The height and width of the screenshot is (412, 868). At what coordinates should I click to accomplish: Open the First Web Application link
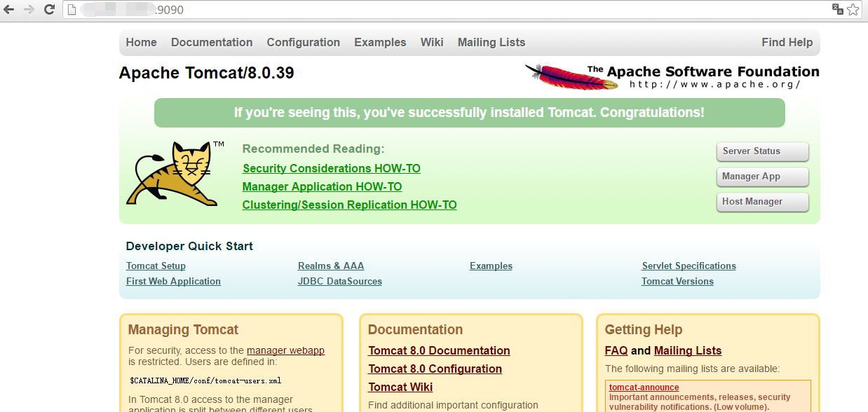[x=173, y=281]
